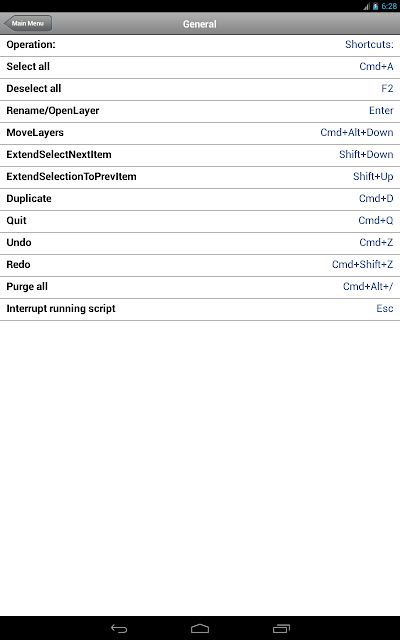Tap the ExtendSelectNextItem row

coord(200,155)
